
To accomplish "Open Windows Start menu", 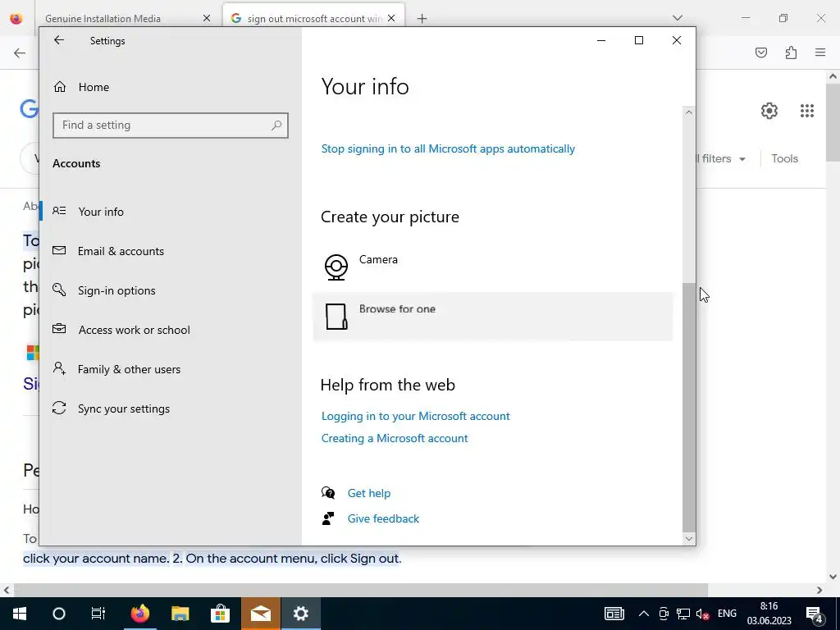I will [20, 614].
